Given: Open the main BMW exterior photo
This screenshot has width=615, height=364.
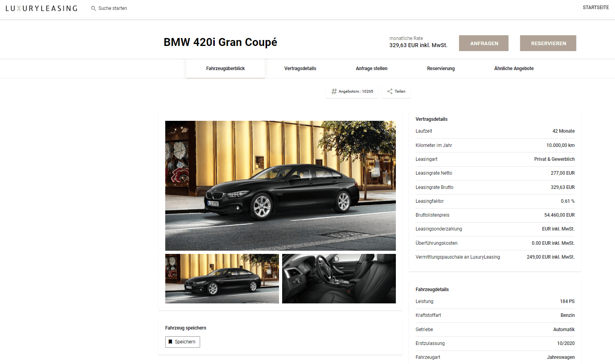Looking at the screenshot, I should point(281,186).
